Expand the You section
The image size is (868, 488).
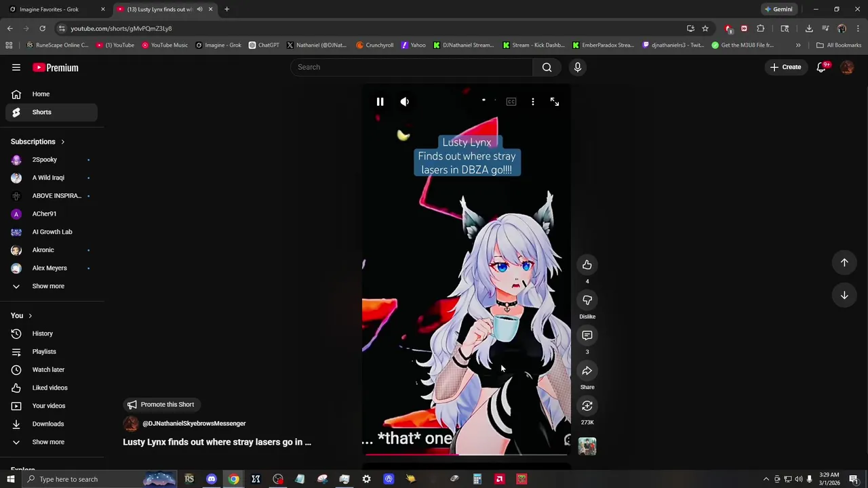click(x=22, y=316)
